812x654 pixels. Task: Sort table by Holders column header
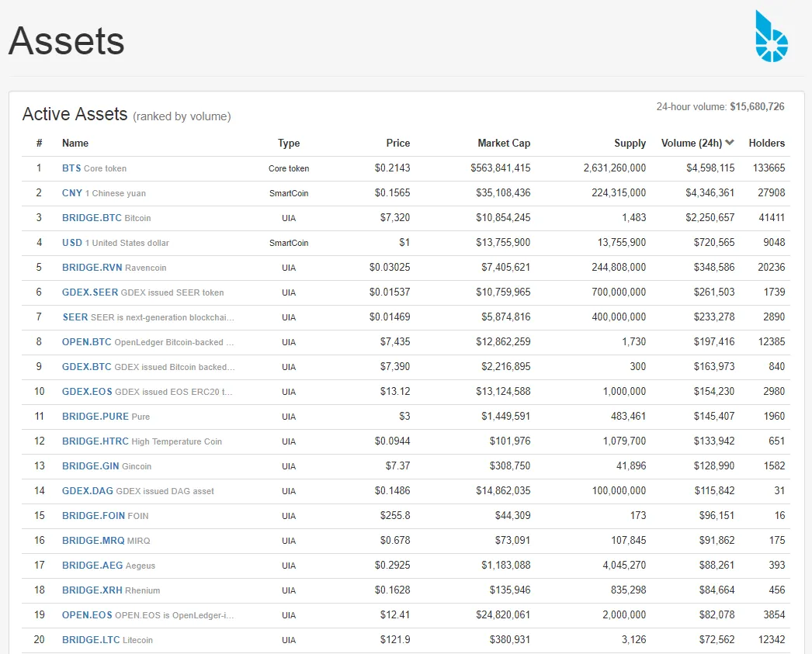[x=766, y=144]
